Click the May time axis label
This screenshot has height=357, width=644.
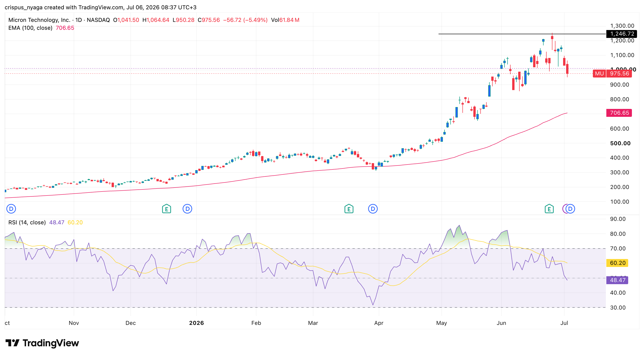442,323
